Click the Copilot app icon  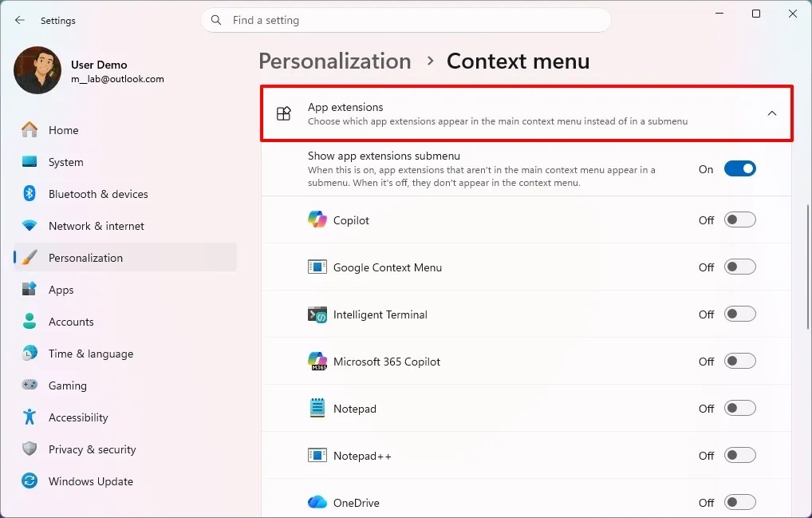coord(317,219)
